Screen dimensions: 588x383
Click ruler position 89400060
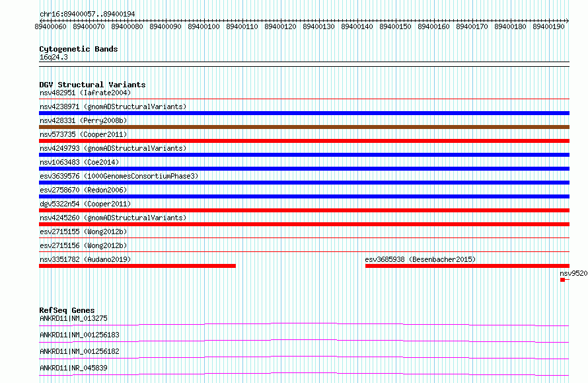click(x=50, y=26)
